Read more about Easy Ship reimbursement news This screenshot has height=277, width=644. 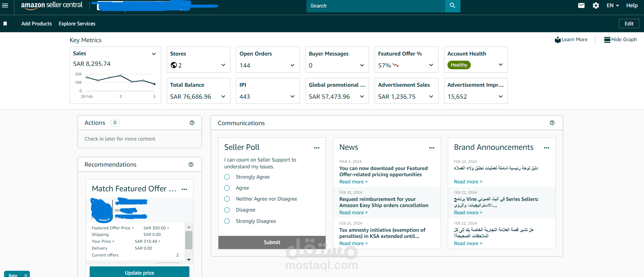(x=353, y=213)
